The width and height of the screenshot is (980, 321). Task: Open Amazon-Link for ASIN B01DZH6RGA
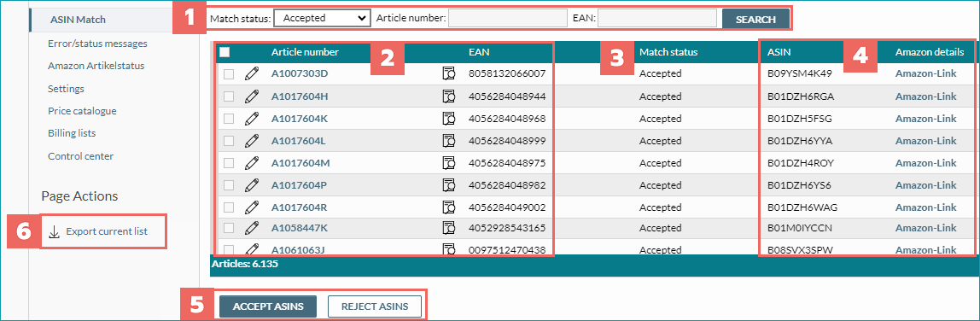[925, 96]
